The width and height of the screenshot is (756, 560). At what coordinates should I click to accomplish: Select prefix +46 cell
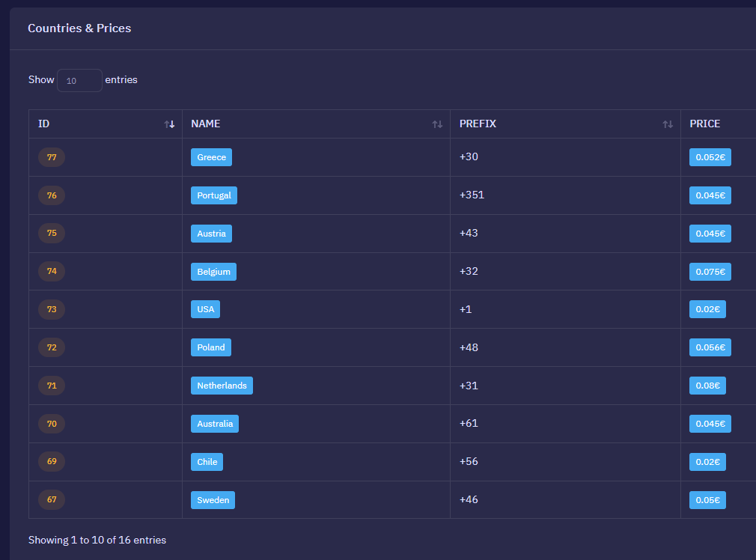[565, 499]
